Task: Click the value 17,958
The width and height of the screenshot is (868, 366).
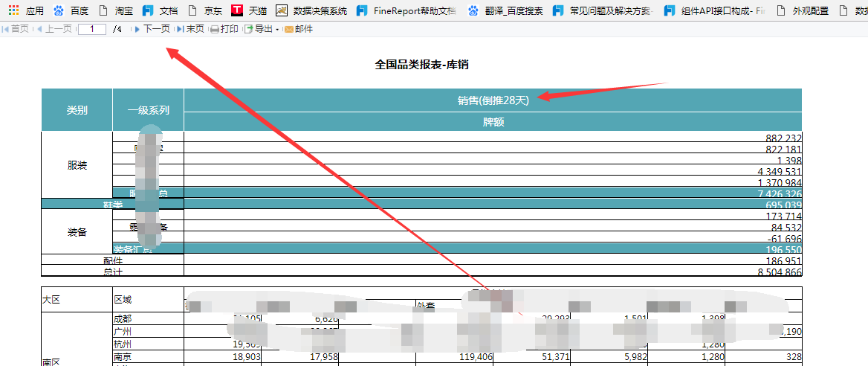Action: coord(324,356)
